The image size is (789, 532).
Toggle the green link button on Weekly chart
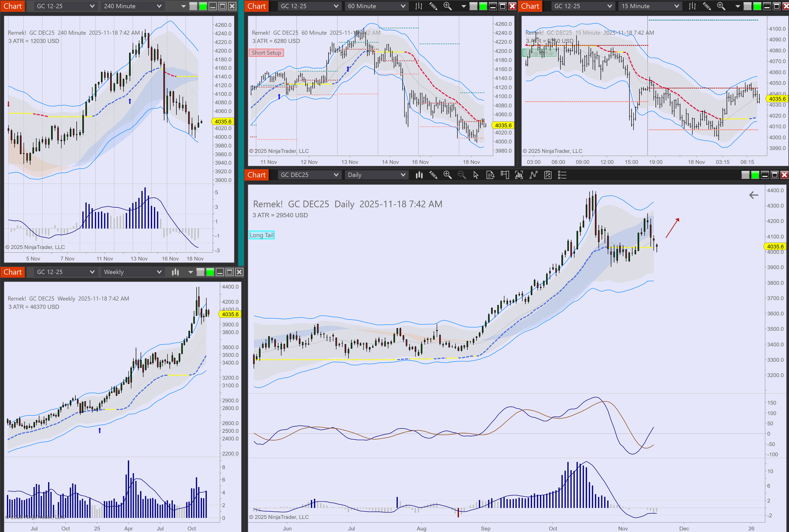pyautogui.click(x=210, y=272)
